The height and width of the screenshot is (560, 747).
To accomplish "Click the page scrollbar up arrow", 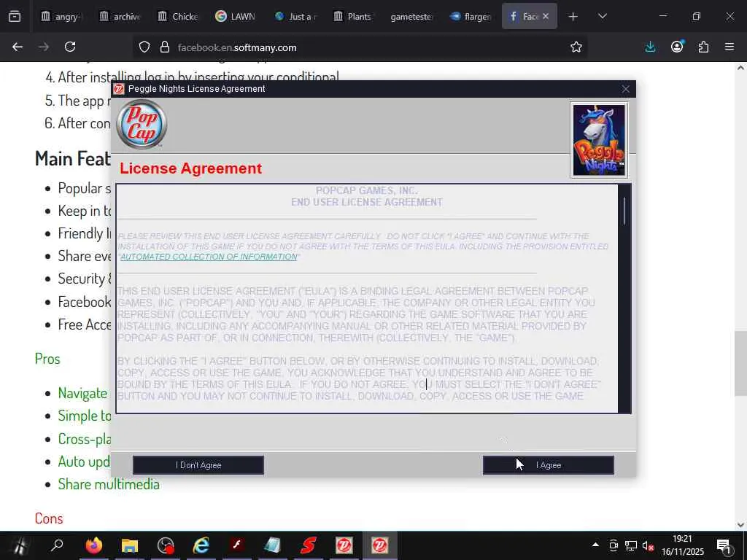I will [740, 68].
